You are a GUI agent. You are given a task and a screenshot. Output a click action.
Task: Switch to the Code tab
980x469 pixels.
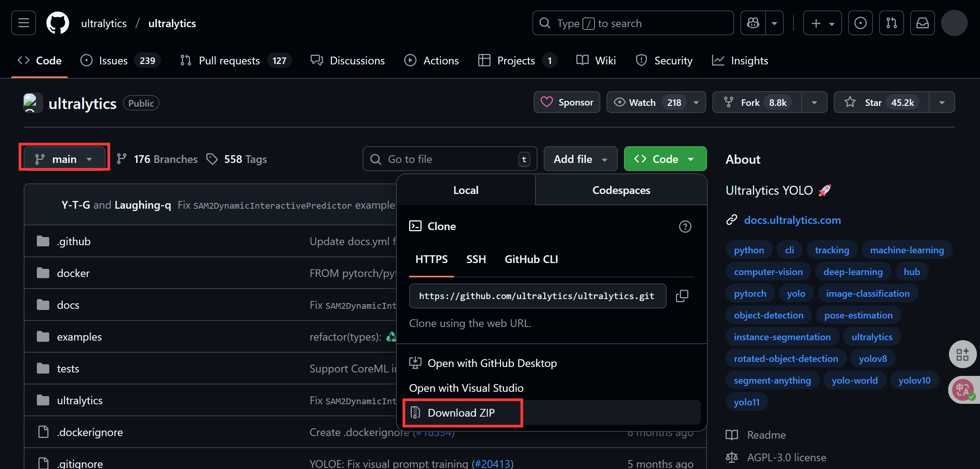(x=40, y=61)
